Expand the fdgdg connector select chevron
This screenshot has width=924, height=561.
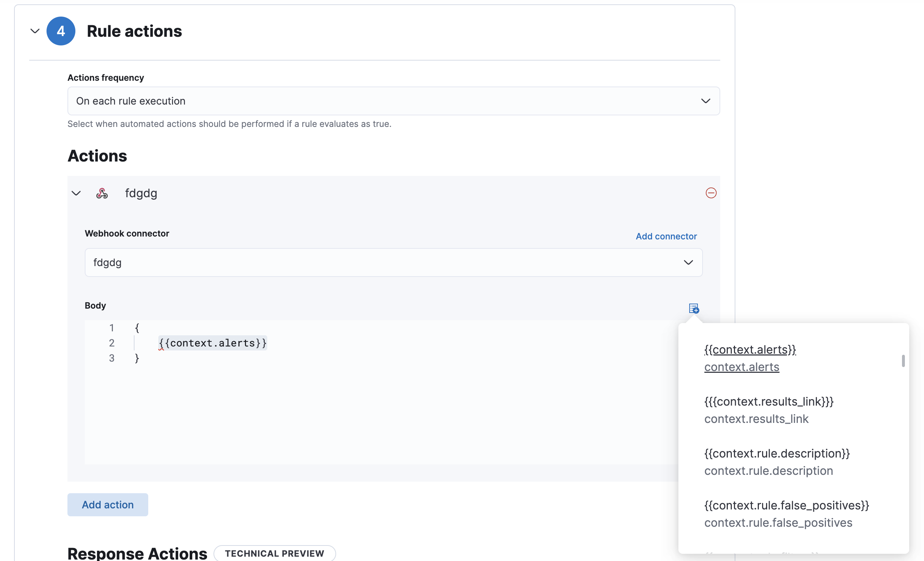(x=688, y=262)
